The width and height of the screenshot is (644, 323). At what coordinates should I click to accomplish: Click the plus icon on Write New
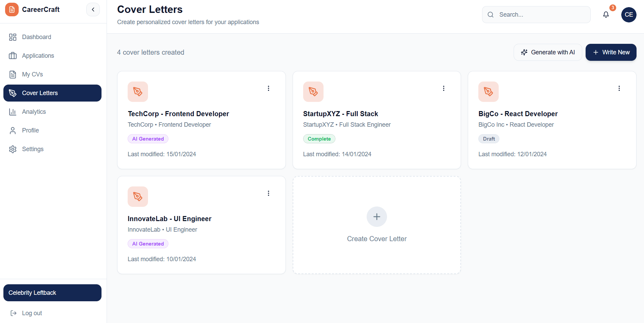595,52
